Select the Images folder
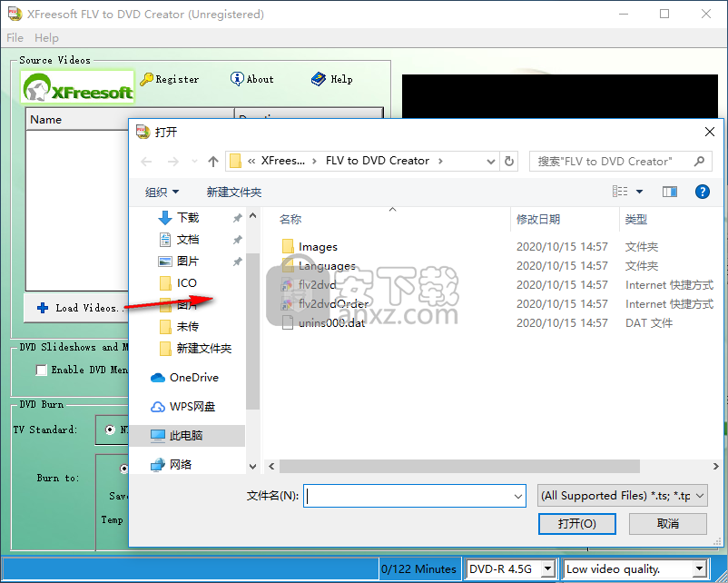This screenshot has width=728, height=583. (318, 247)
